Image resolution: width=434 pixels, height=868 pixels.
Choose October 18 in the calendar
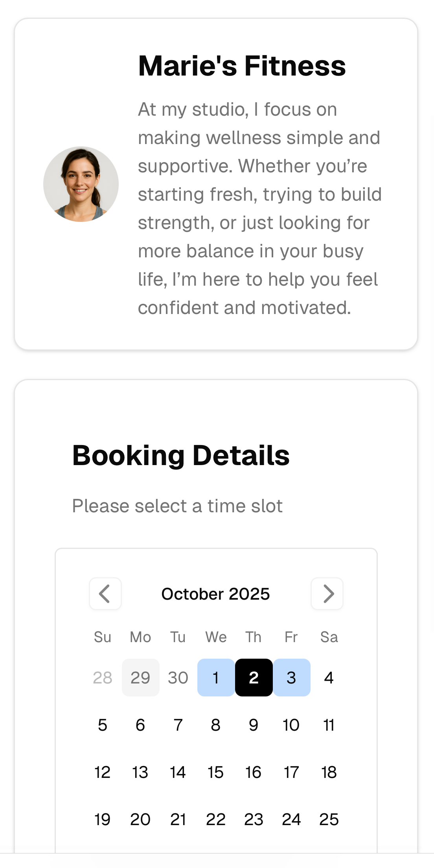tap(329, 772)
